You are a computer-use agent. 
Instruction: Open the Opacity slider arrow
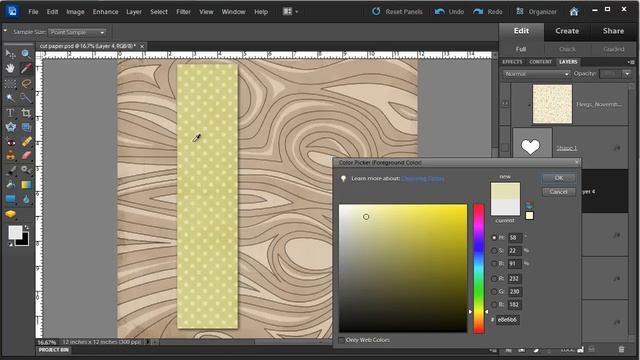pos(627,74)
